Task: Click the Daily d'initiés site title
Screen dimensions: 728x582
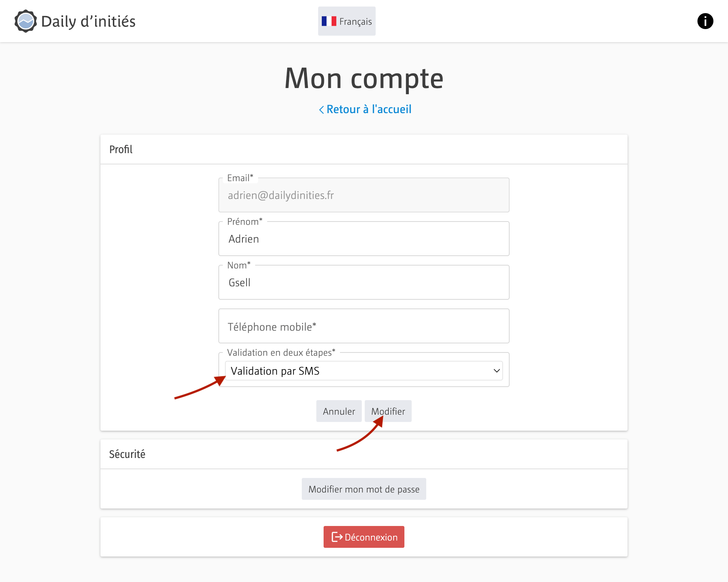Action: pyautogui.click(x=88, y=21)
